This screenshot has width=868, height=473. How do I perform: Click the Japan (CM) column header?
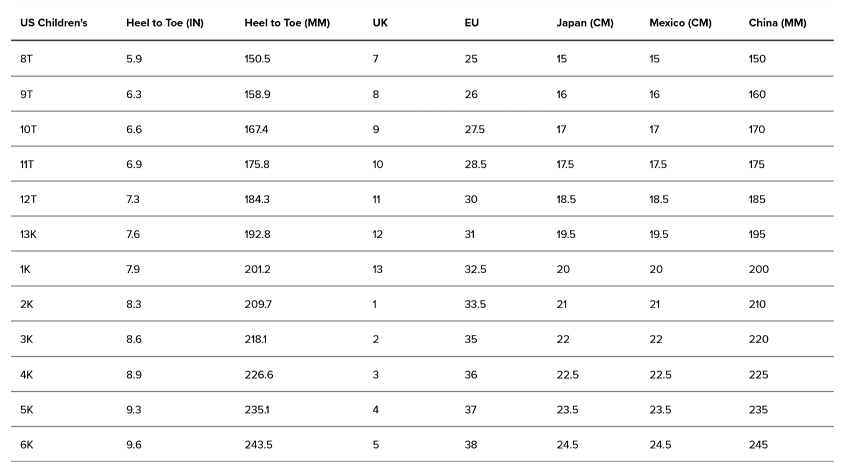[x=585, y=23]
